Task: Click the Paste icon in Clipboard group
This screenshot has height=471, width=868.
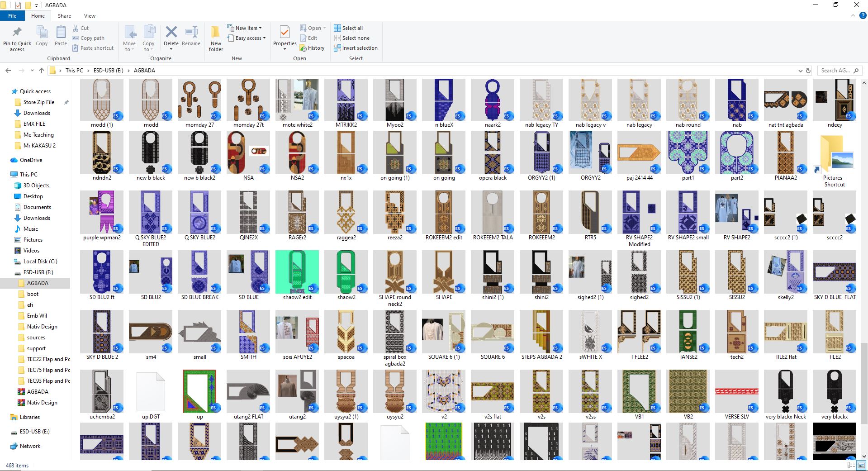Action: [x=61, y=32]
